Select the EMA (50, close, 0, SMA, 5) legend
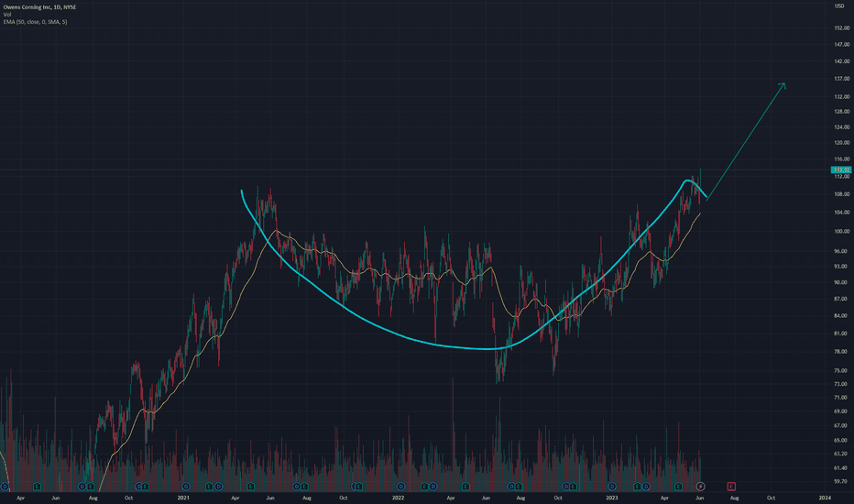This screenshot has width=854, height=504. click(36, 22)
